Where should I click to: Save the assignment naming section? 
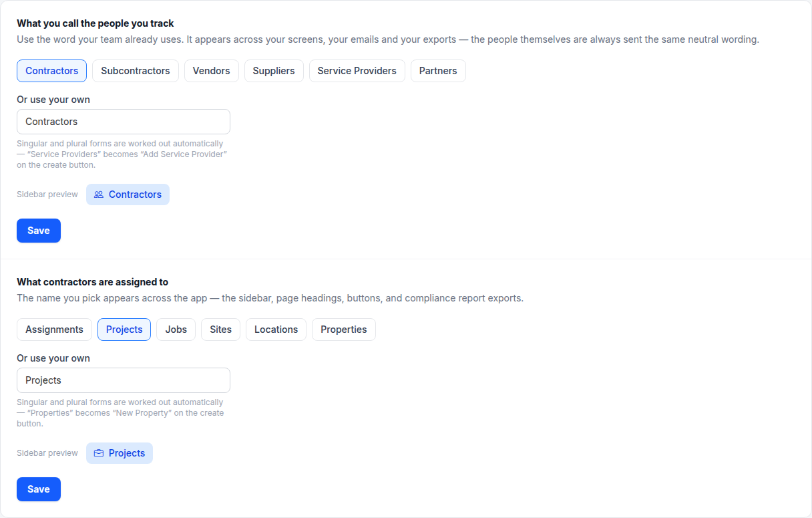point(39,489)
